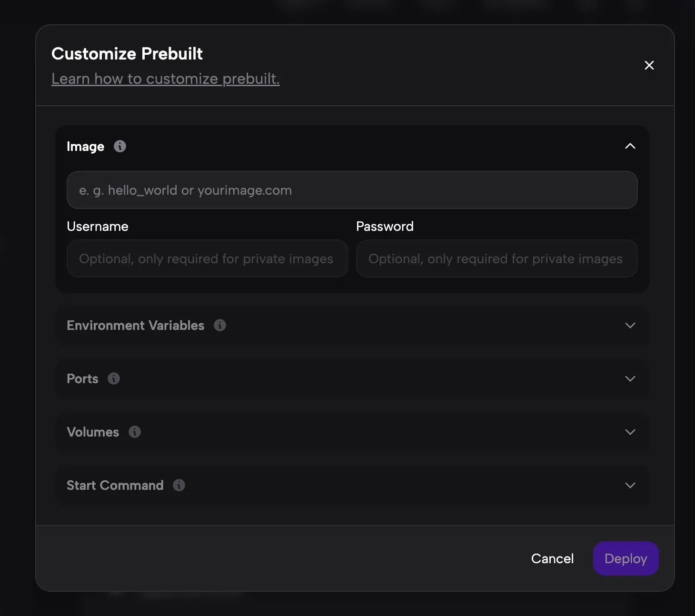Expand the Environment Variables chevron
The image size is (695, 616).
pyautogui.click(x=630, y=325)
